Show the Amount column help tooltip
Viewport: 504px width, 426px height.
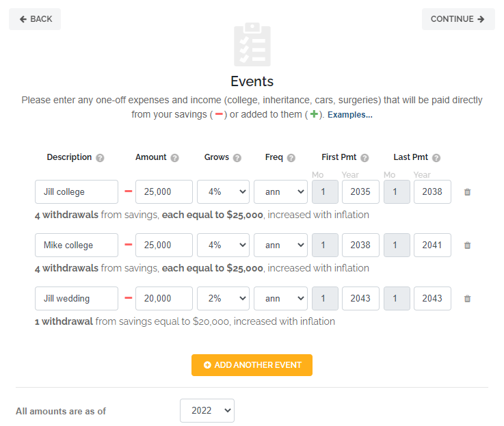174,158
